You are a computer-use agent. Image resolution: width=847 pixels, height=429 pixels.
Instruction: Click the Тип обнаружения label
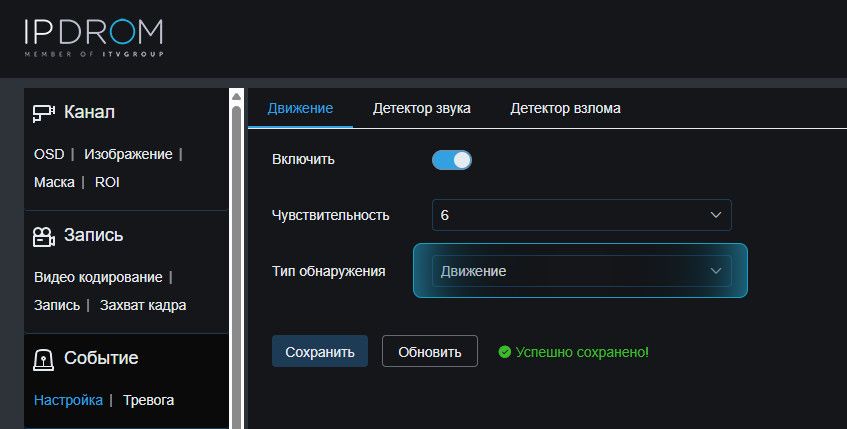point(328,271)
